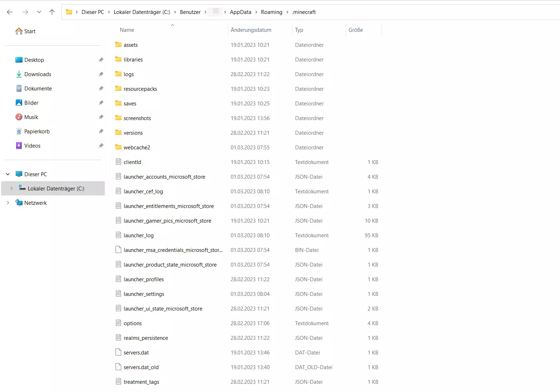Viewport: 560px width, 392px height.
Task: Select the Musik sidebar entry
Action: click(31, 117)
